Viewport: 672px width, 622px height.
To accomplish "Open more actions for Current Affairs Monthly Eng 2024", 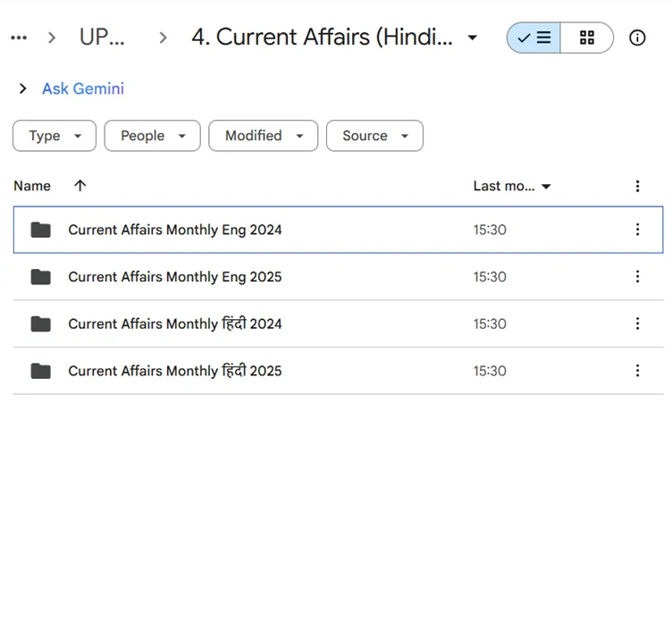I will tap(637, 230).
